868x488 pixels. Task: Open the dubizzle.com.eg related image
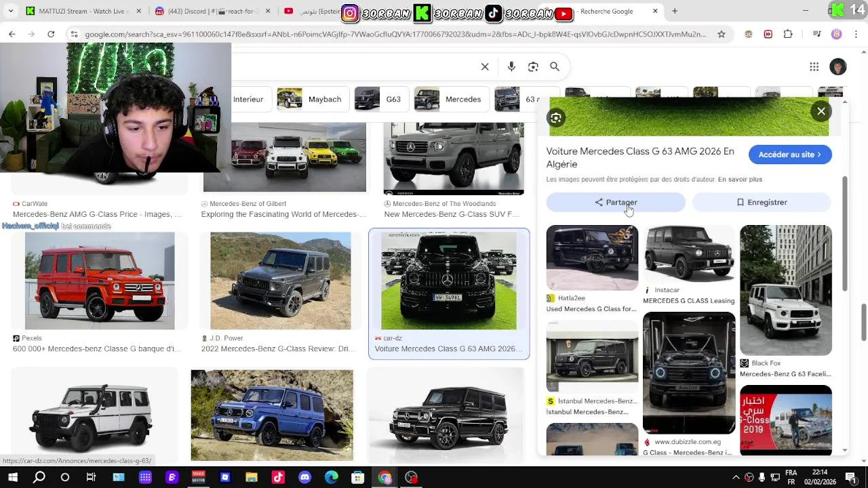689,373
